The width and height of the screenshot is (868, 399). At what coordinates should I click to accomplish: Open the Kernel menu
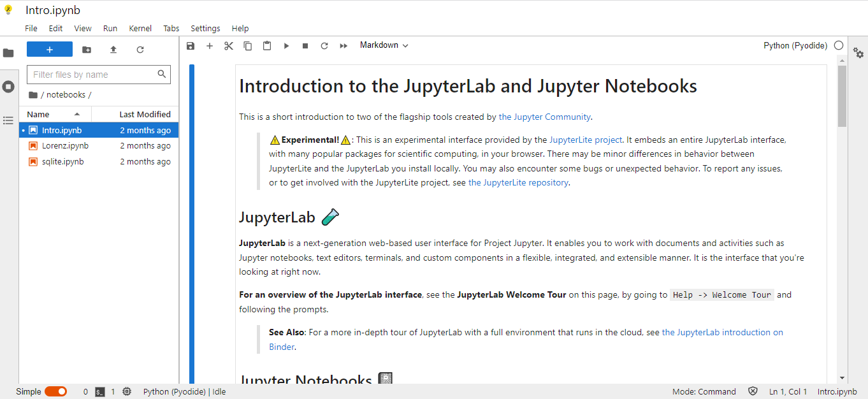click(x=140, y=28)
